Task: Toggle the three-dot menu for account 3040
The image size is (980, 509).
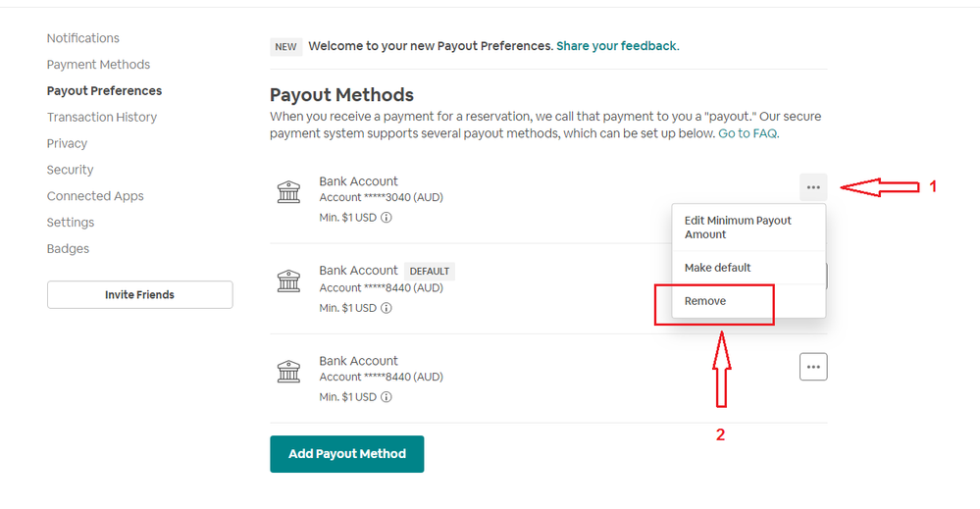Action: (x=813, y=187)
